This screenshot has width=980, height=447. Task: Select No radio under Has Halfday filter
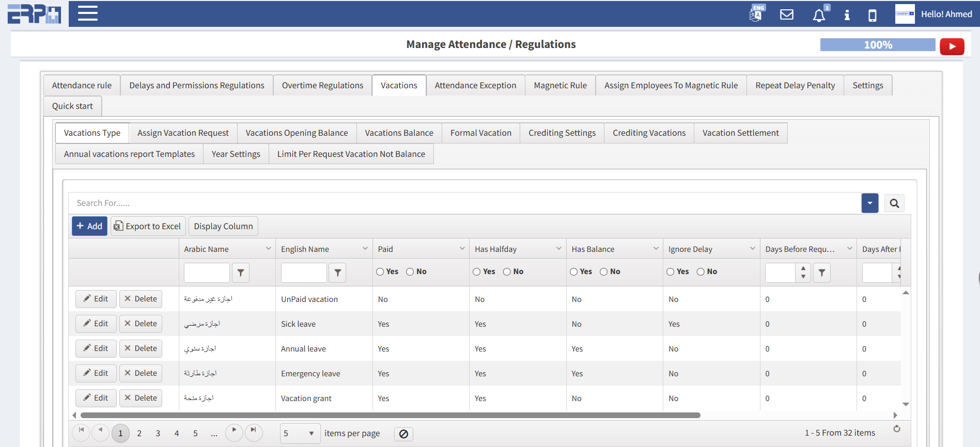507,272
